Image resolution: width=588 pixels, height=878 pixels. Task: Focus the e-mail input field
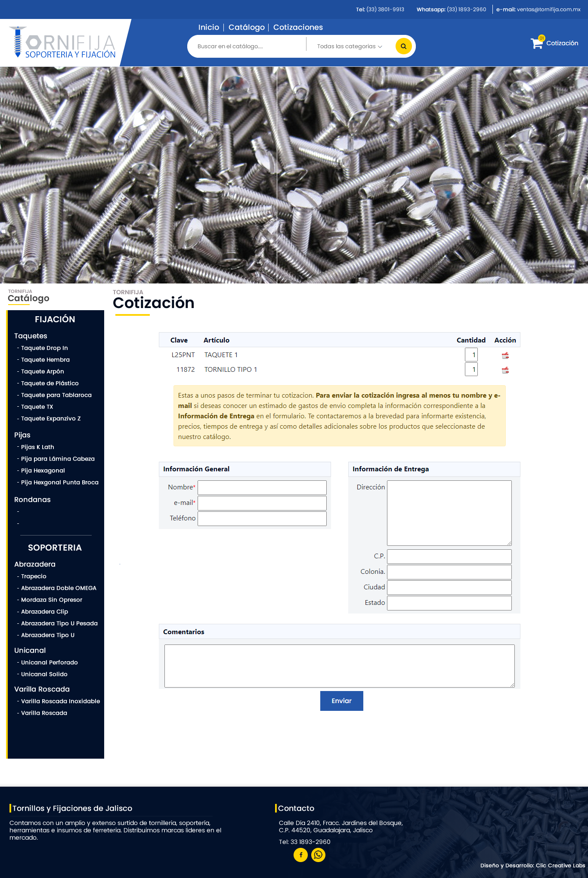262,503
